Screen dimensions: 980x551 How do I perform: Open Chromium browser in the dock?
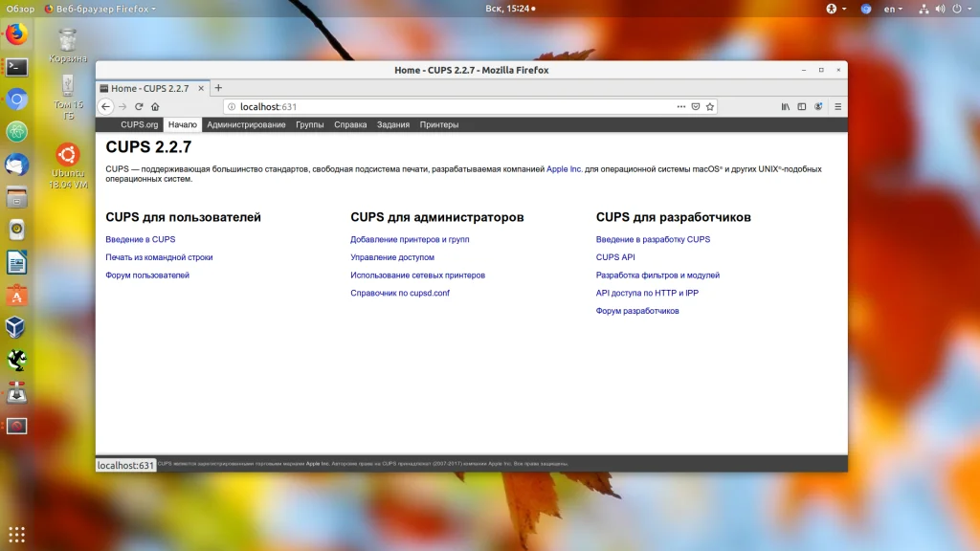pyautogui.click(x=17, y=99)
